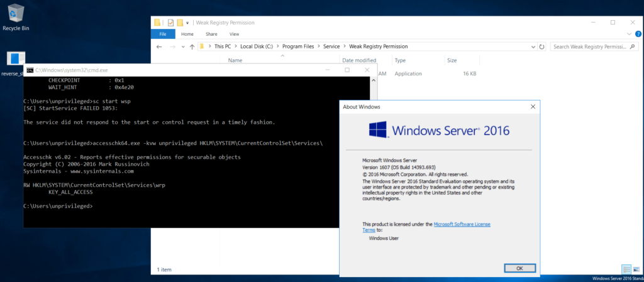The height and width of the screenshot is (282, 644).
Task: Click the folder icon in Explorer title bar
Action: point(157,23)
